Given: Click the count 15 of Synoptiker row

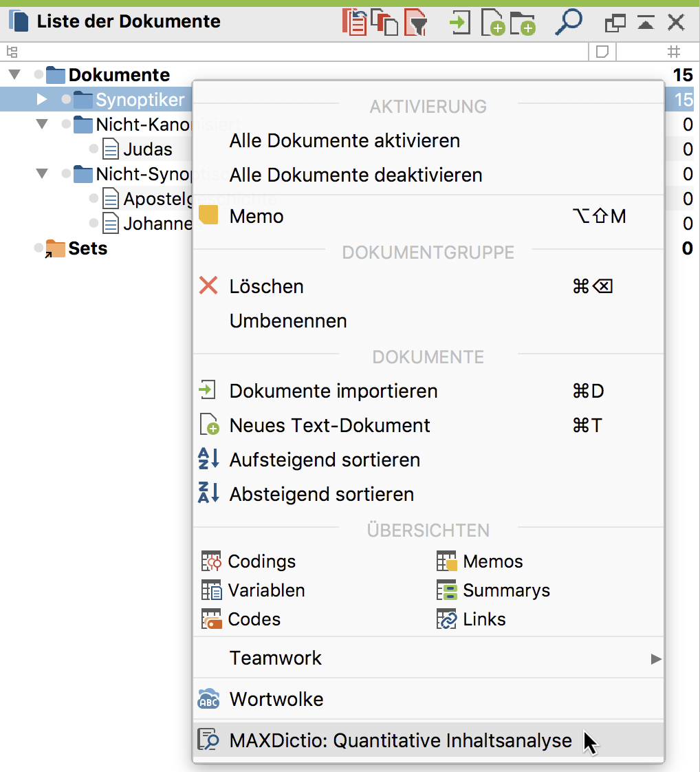Looking at the screenshot, I should pos(683,100).
